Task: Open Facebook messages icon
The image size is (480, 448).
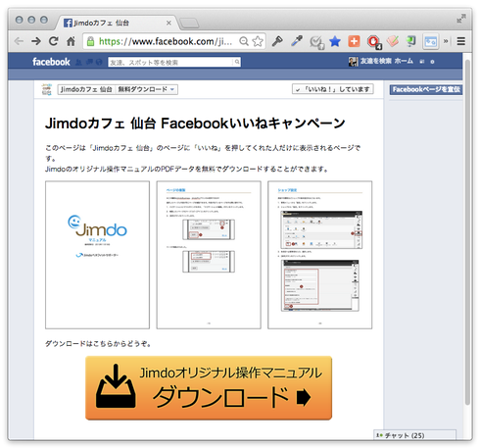Action: [89, 62]
